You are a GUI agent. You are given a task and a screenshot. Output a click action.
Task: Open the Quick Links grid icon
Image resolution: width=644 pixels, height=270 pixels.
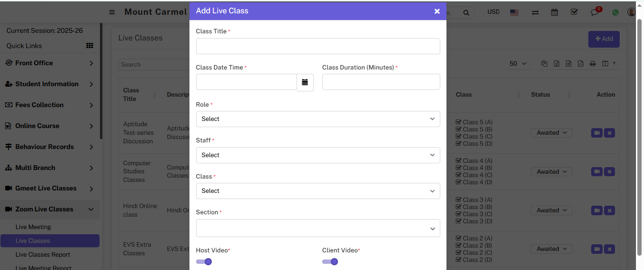pos(89,46)
